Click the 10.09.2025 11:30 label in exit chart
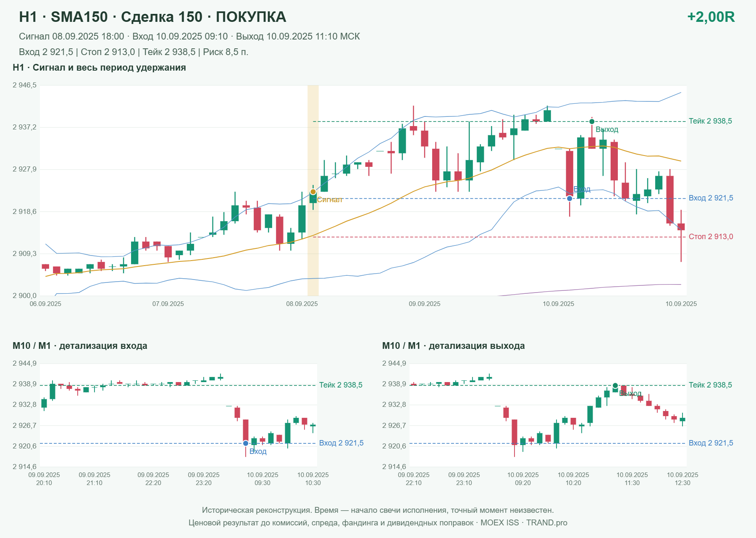Screen dimensions: 756x538 632,479
